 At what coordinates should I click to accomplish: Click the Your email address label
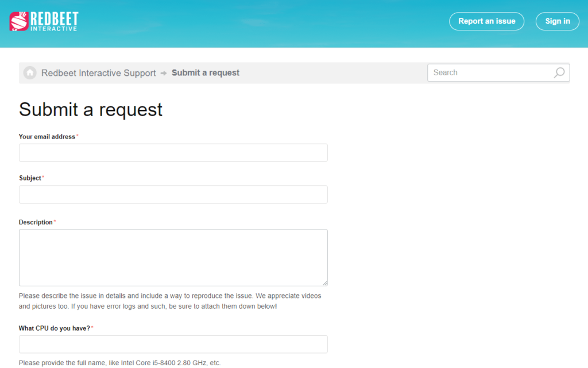click(47, 137)
